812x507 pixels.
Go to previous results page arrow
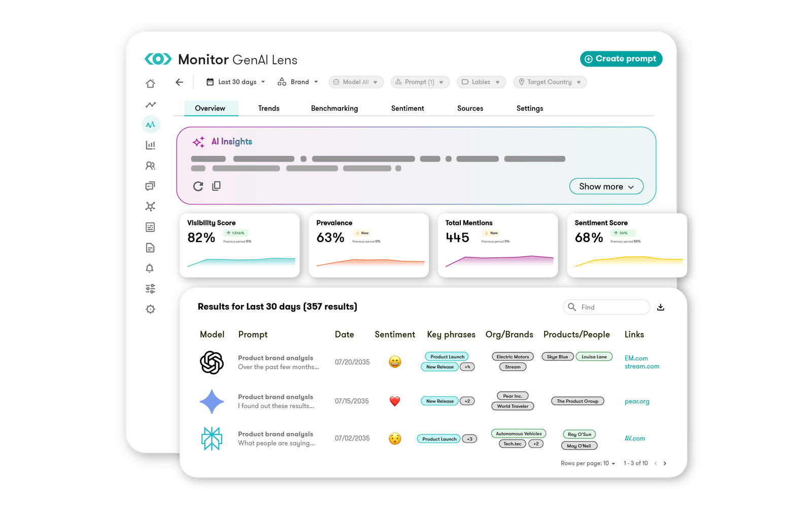pyautogui.click(x=656, y=463)
